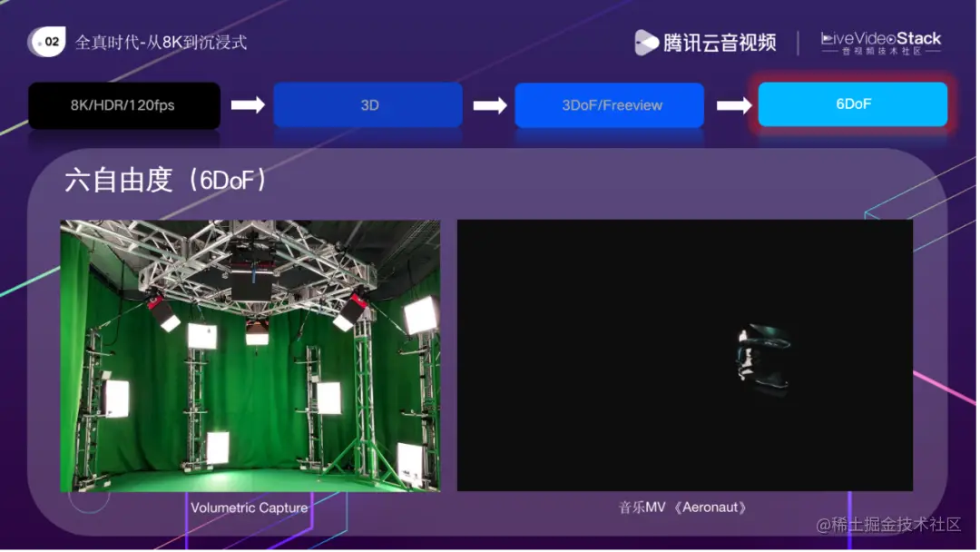Click the arrow between 8K/HDR/120fps and 3D
This screenshot has width=980, height=552.
[x=248, y=104]
